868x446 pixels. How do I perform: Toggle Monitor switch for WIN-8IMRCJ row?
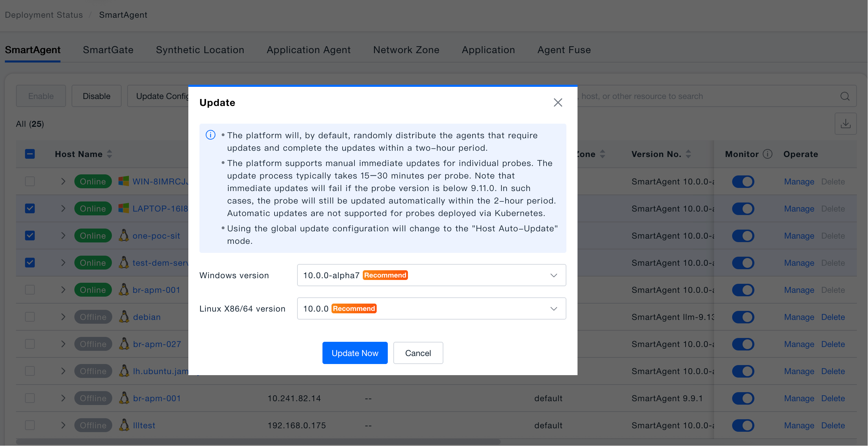(743, 181)
